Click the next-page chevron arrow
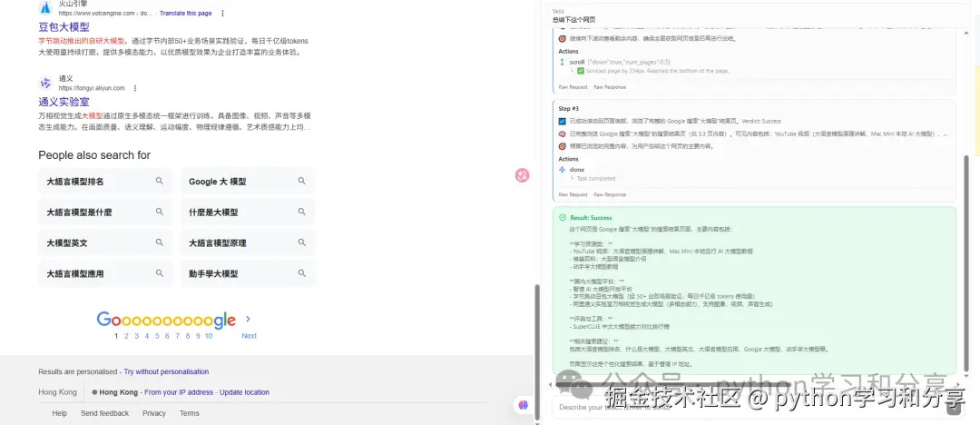Viewport: 980px width, 425px height. [248, 319]
